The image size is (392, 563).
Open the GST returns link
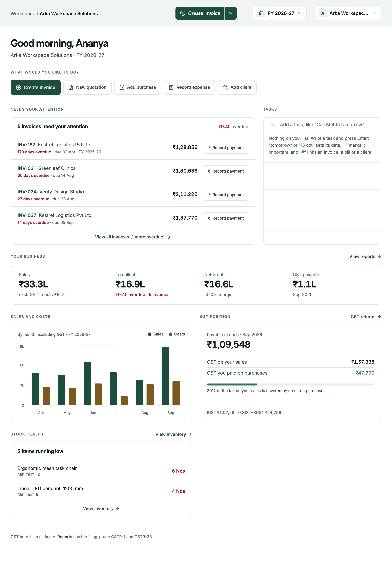tap(366, 317)
